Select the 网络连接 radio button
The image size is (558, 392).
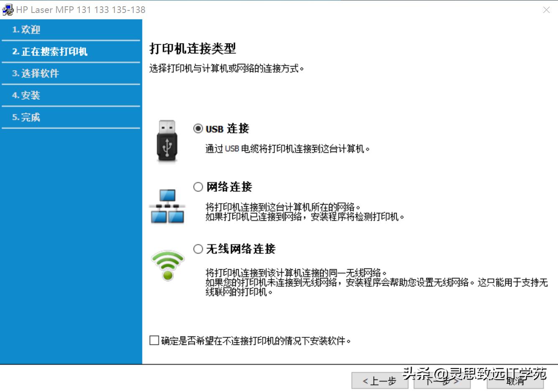(198, 187)
